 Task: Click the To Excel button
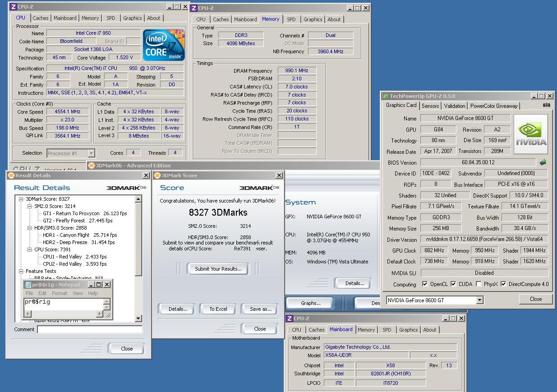(218, 309)
